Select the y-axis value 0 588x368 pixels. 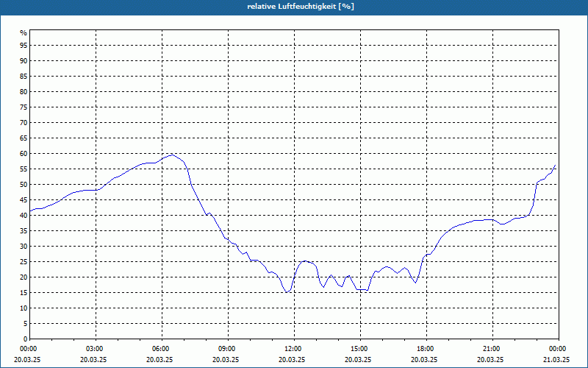[25, 339]
